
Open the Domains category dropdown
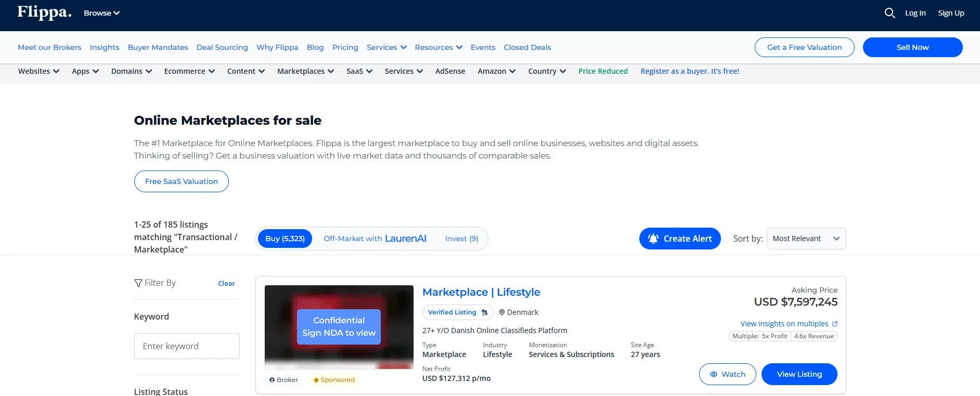[132, 71]
